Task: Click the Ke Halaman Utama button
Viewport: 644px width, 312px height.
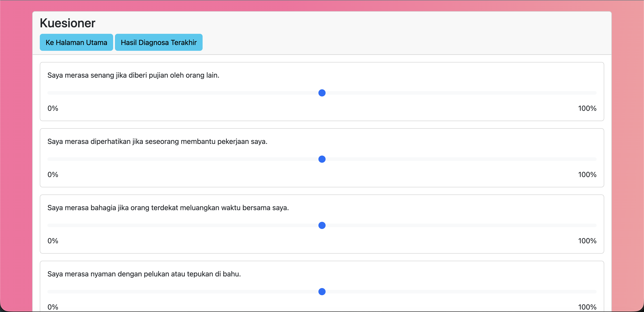Action: pos(76,42)
